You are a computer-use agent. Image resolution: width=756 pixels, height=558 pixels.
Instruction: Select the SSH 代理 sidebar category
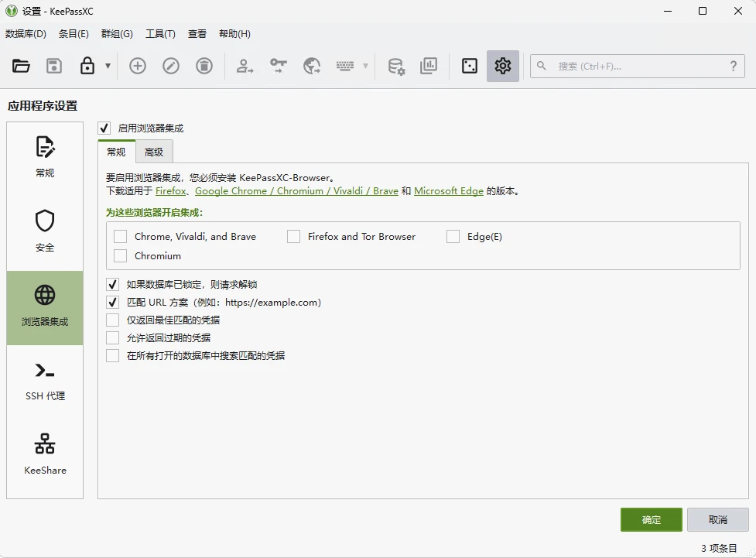[x=45, y=382]
